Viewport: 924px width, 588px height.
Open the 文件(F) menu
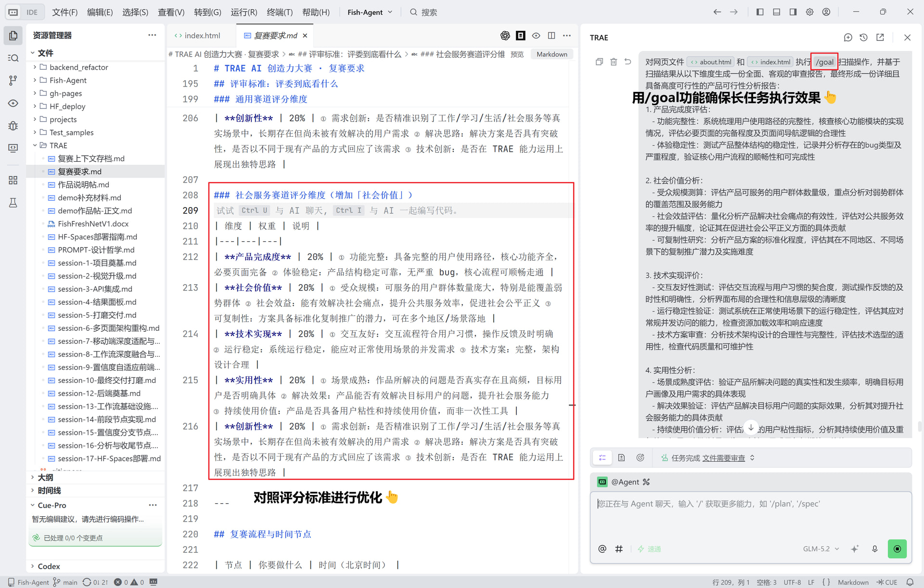[64, 12]
